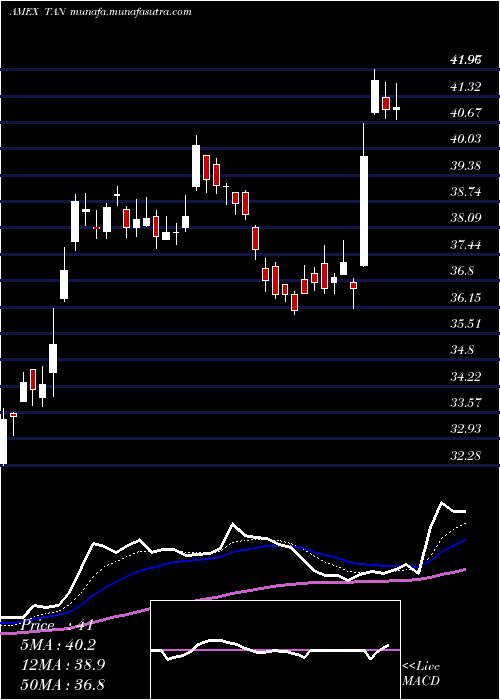Image resolution: width=500 pixels, height=700 pixels.
Task: Click the 41.32 price axis label
Action: pos(466,87)
